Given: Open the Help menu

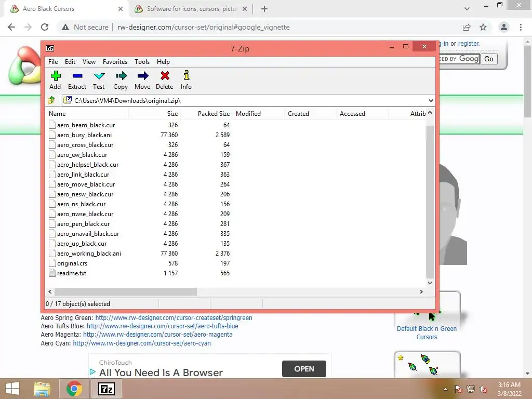Looking at the screenshot, I should point(163,62).
